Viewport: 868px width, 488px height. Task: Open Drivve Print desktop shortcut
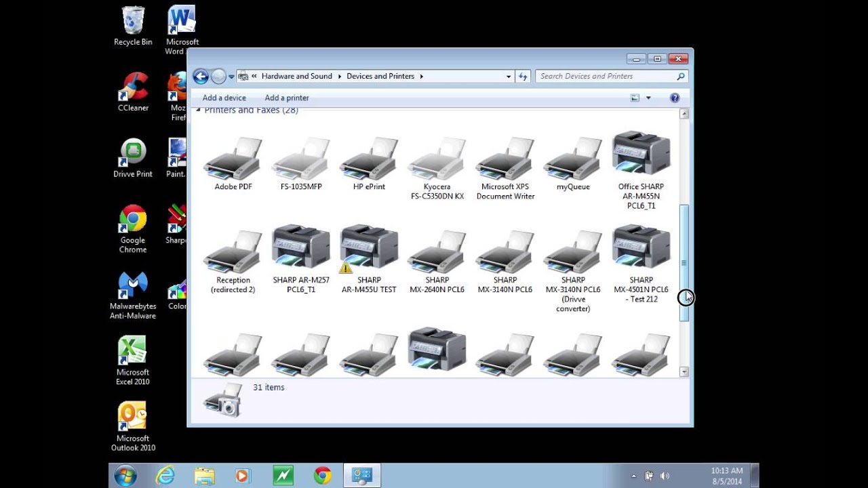[133, 158]
